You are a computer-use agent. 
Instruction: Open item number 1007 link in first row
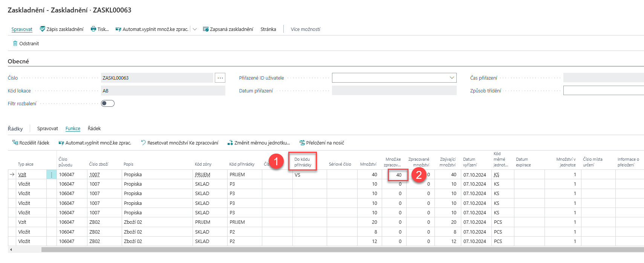point(95,175)
